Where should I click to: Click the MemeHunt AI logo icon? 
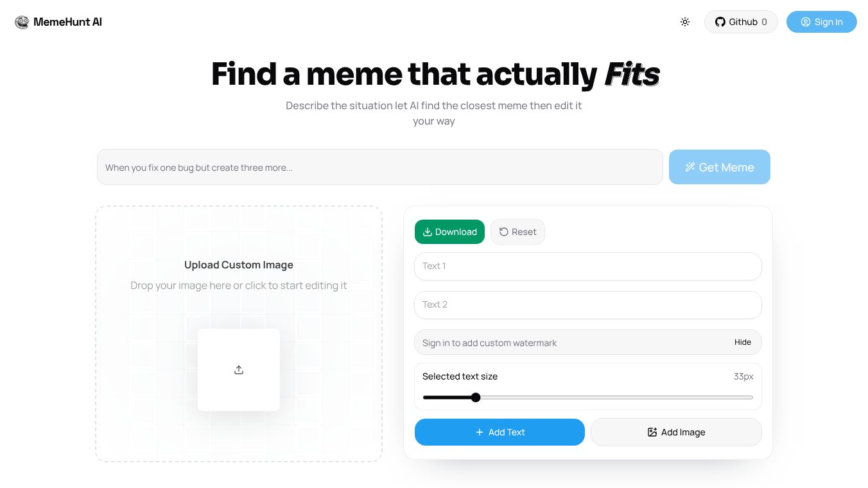(x=22, y=22)
